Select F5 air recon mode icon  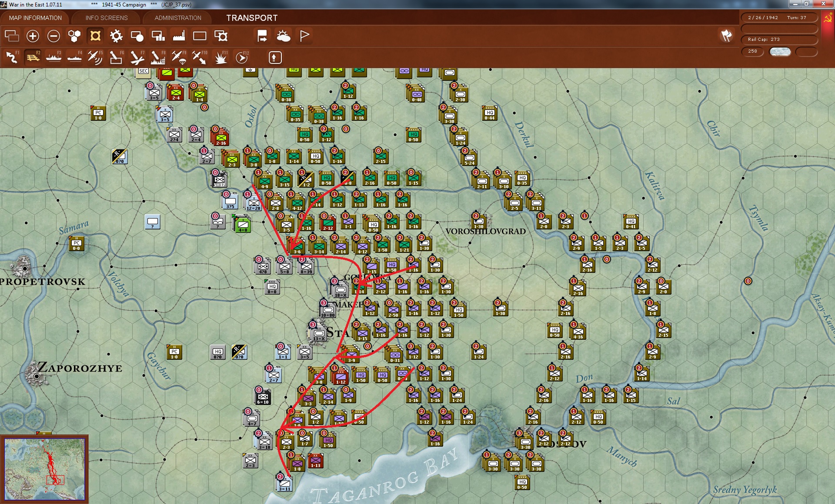point(95,57)
